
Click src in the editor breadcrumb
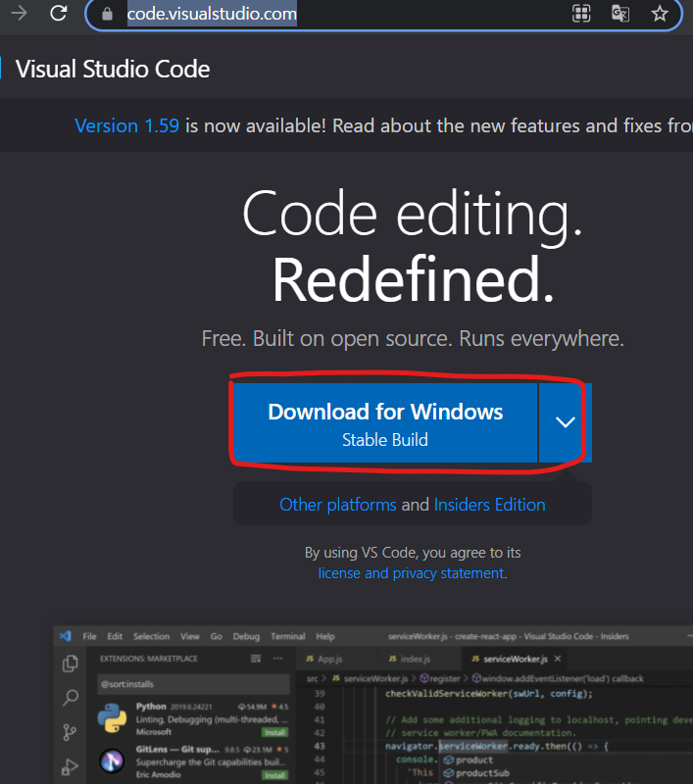click(312, 678)
